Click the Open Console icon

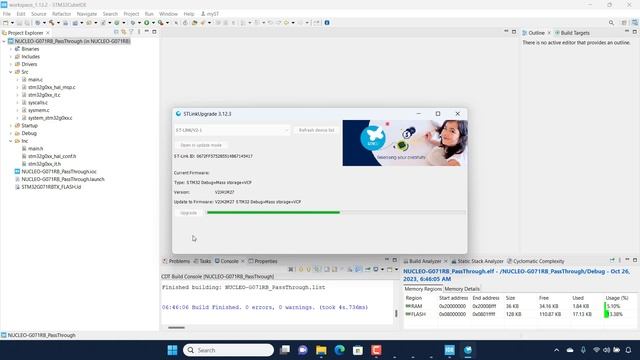tap(389, 269)
